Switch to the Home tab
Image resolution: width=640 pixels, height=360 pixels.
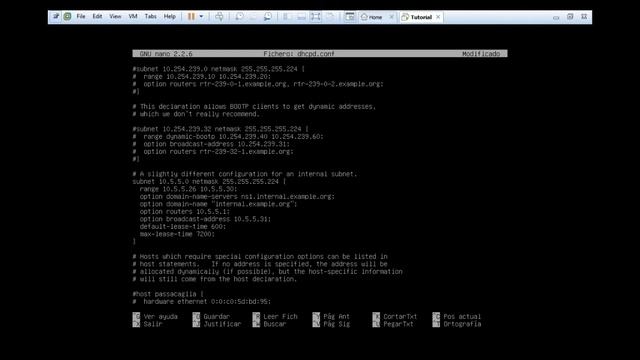[x=372, y=17]
